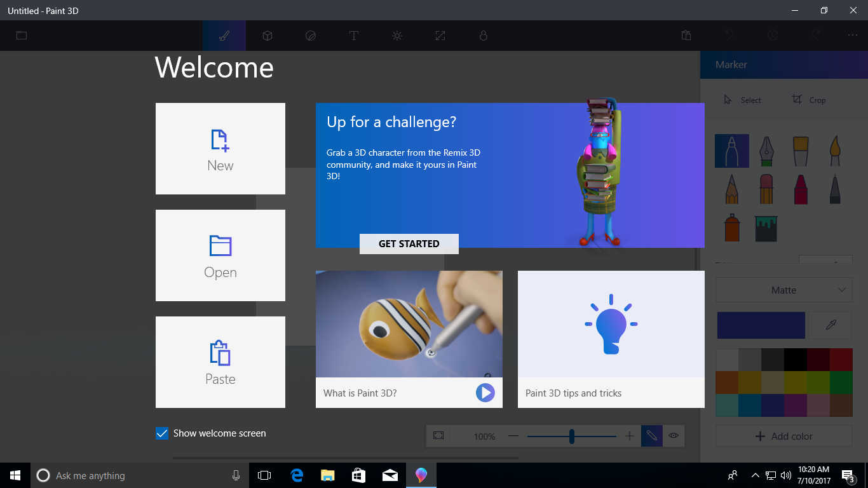The width and height of the screenshot is (868, 488).
Task: Select the Pixel pen brush
Action: pos(835,189)
